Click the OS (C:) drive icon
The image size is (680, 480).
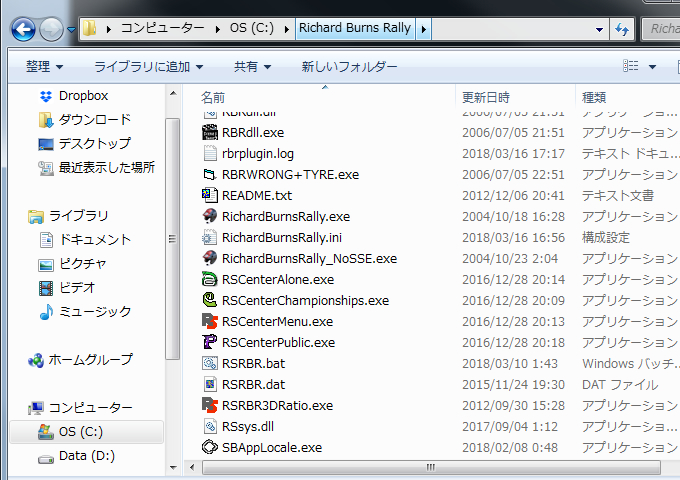coord(46,431)
